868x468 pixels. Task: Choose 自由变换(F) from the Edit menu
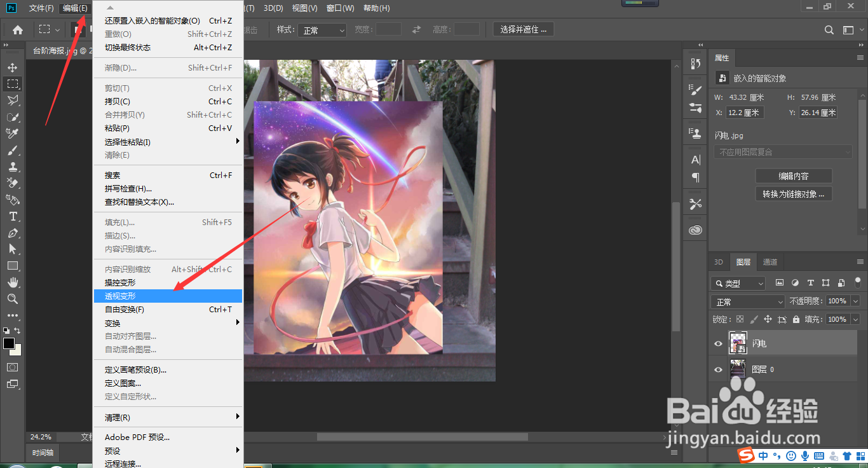(x=168, y=310)
